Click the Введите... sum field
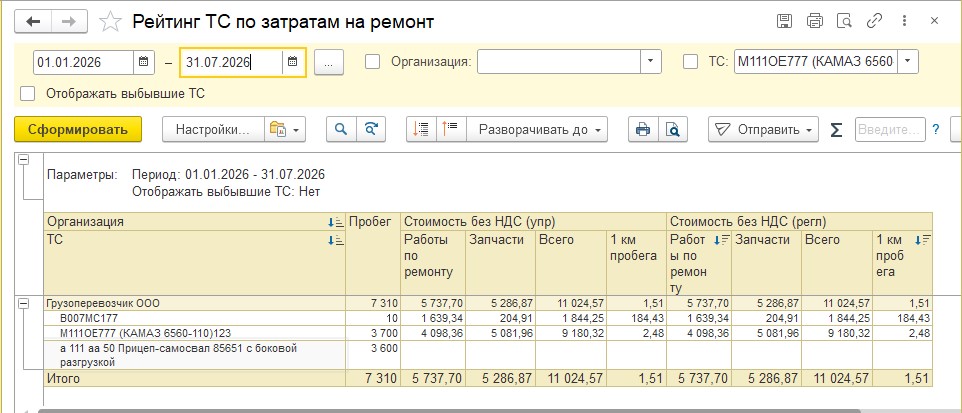Screen dimensions: 962x413 click(x=890, y=129)
